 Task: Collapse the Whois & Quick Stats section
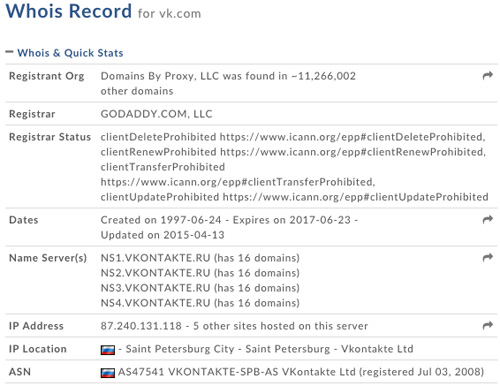(x=9, y=52)
